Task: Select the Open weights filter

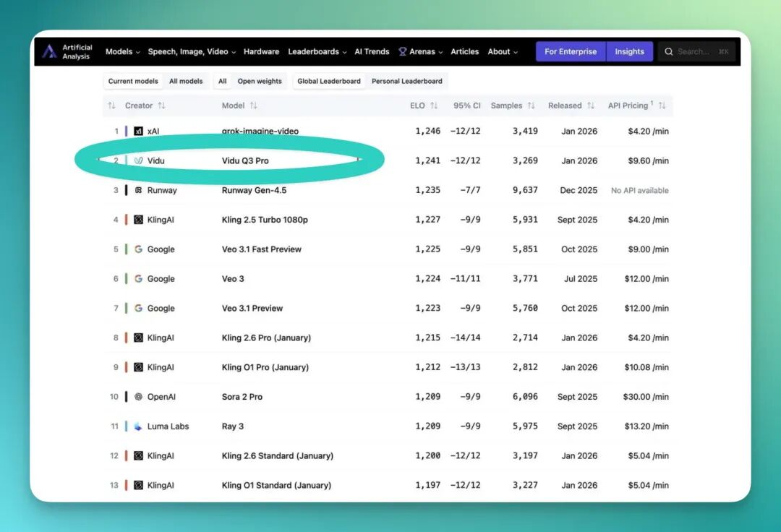Action: 260,81
